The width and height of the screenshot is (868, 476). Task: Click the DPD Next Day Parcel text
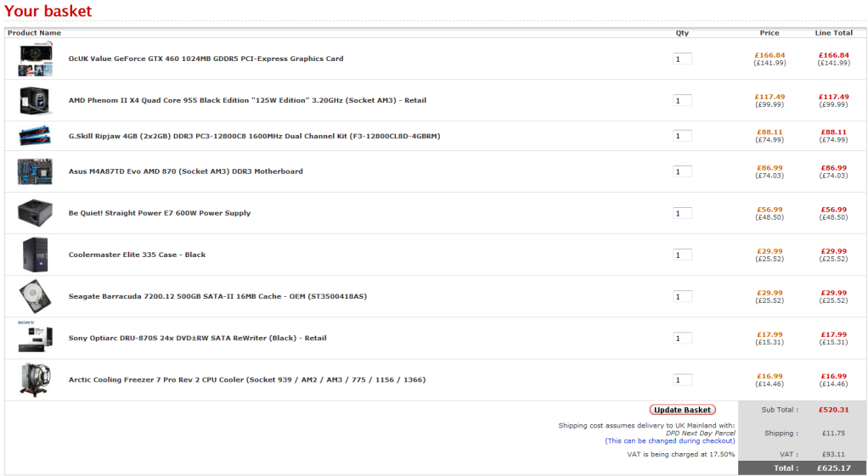click(701, 434)
